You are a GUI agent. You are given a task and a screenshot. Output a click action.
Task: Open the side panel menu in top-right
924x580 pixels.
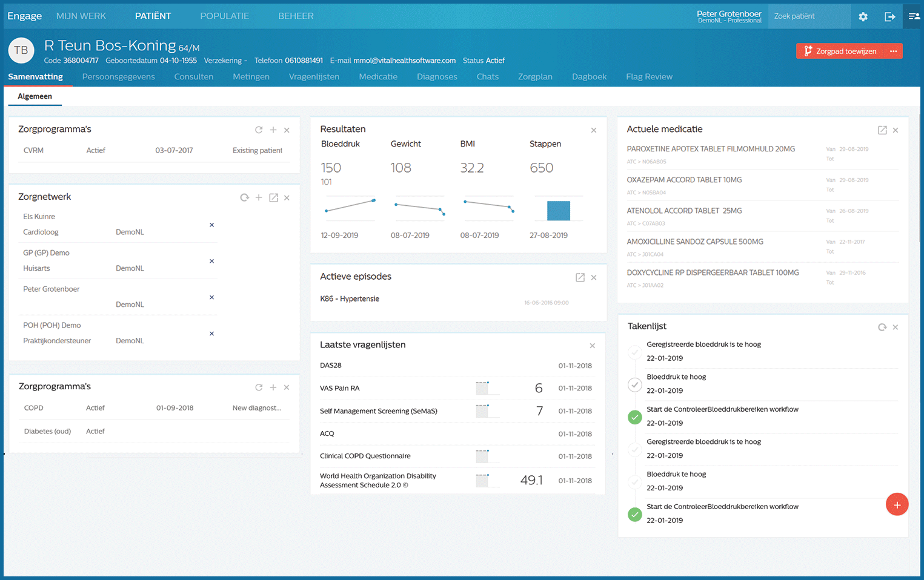pos(914,17)
